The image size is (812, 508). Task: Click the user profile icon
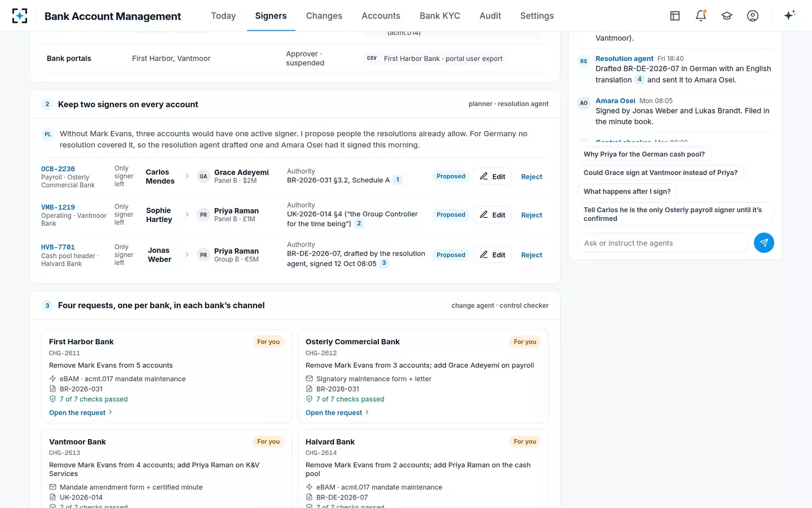point(753,16)
